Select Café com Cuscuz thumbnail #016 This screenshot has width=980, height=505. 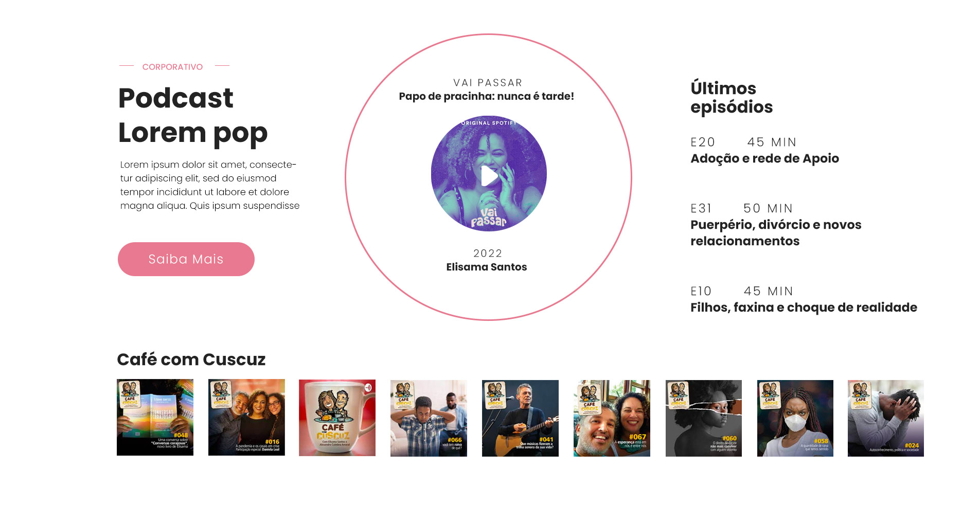click(246, 418)
